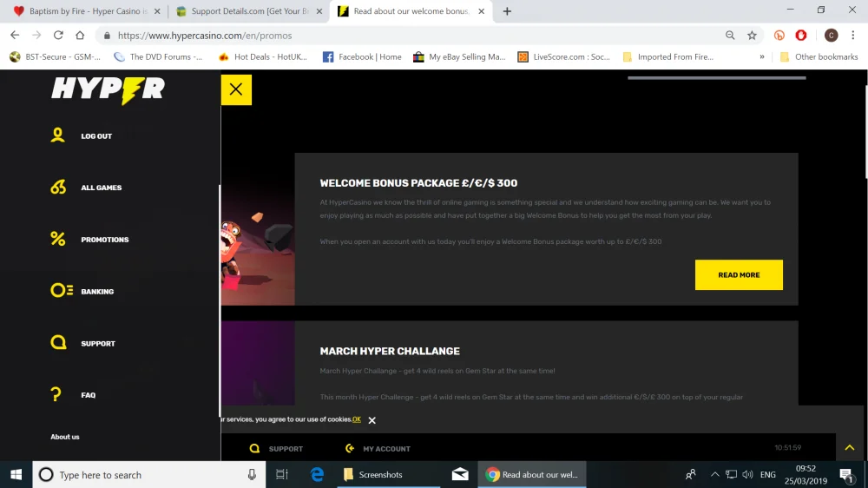Open the FAQ menu item

click(x=88, y=395)
